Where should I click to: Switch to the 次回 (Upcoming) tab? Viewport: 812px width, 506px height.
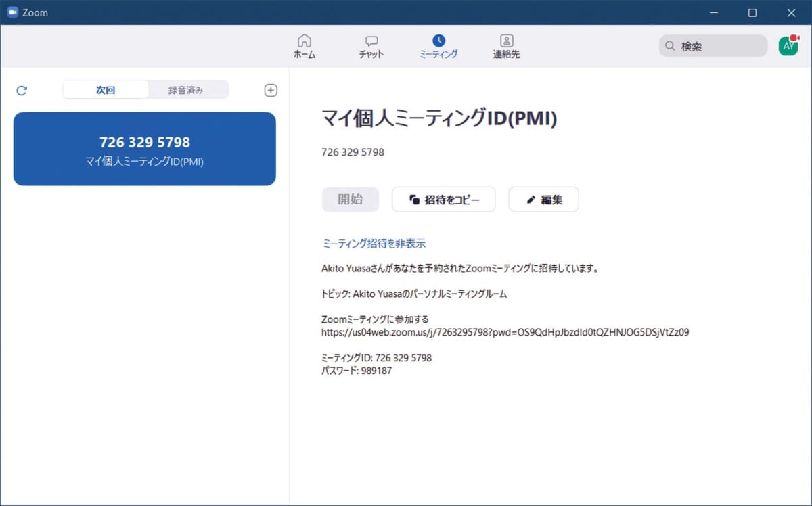(106, 90)
